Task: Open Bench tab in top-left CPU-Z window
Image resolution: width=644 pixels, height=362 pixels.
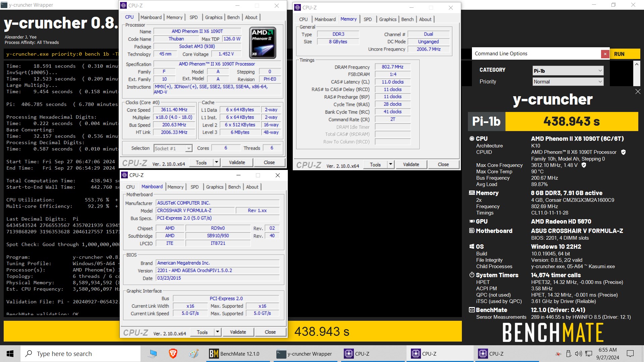Action: point(233,17)
